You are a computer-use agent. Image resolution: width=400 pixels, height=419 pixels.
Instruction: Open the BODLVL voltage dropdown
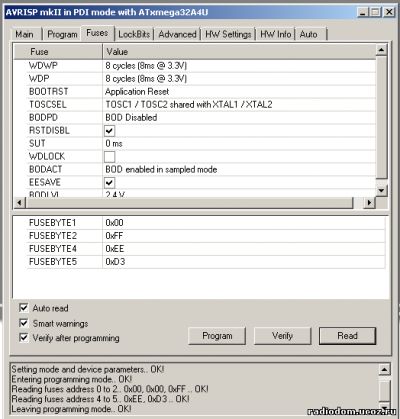(x=239, y=194)
